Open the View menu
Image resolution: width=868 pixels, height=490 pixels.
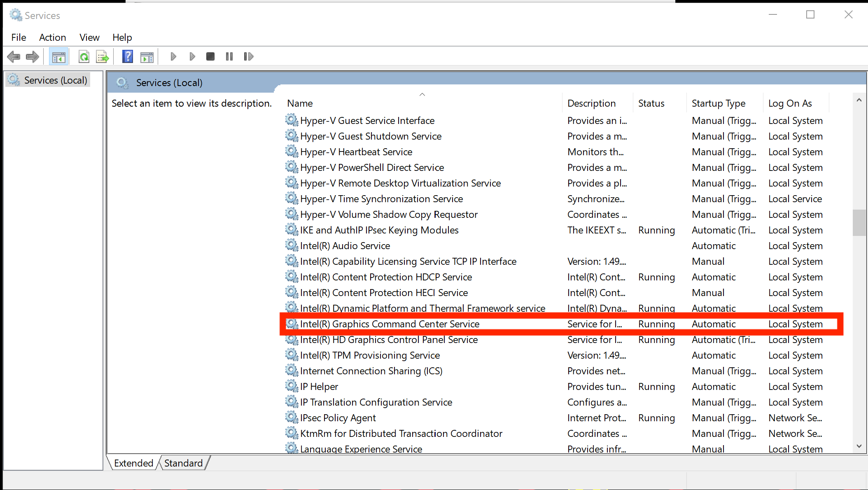(89, 37)
